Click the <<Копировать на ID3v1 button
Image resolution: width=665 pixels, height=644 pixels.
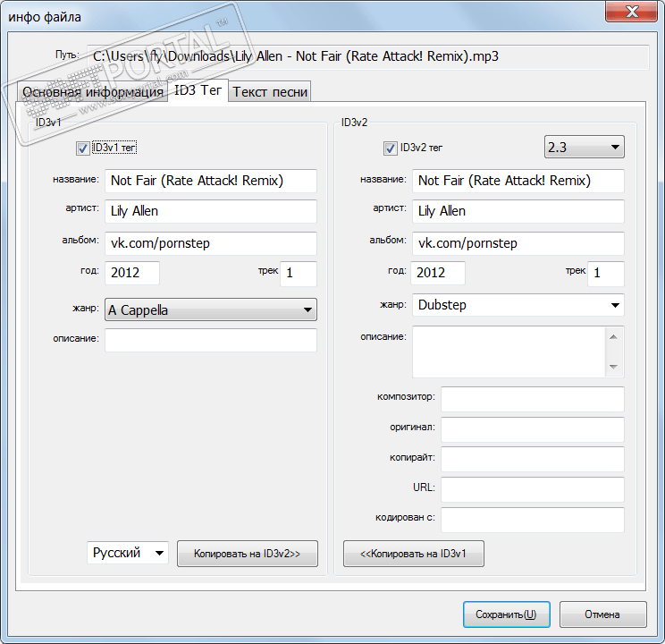(x=414, y=554)
